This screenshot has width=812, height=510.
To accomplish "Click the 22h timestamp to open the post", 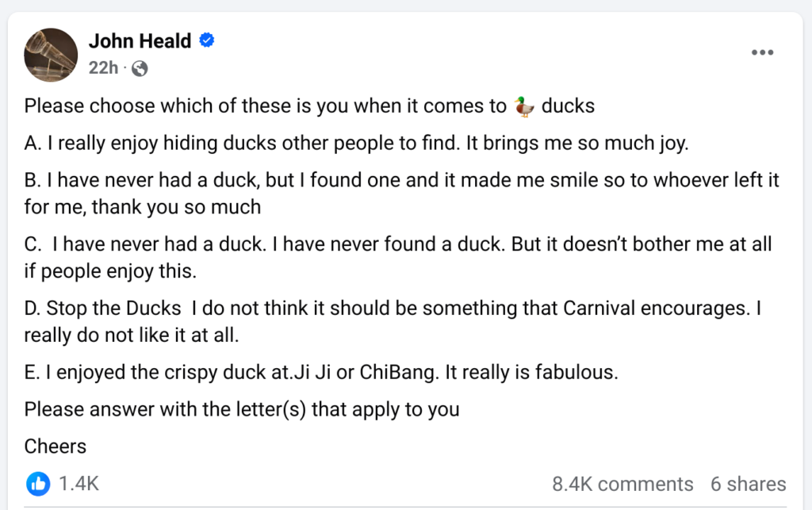I will 102,68.
